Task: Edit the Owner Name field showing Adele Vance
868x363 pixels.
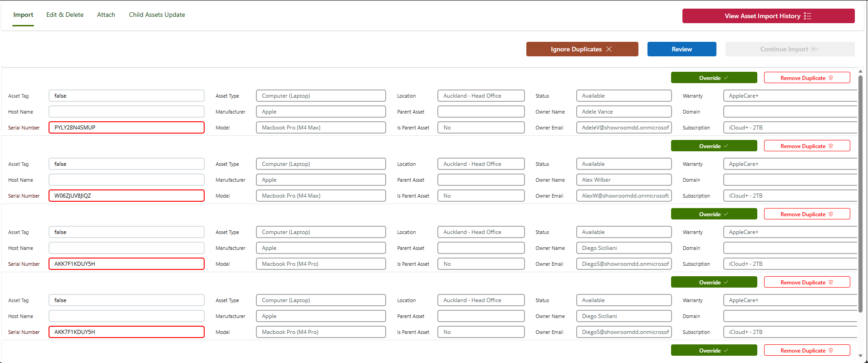Action: point(624,112)
